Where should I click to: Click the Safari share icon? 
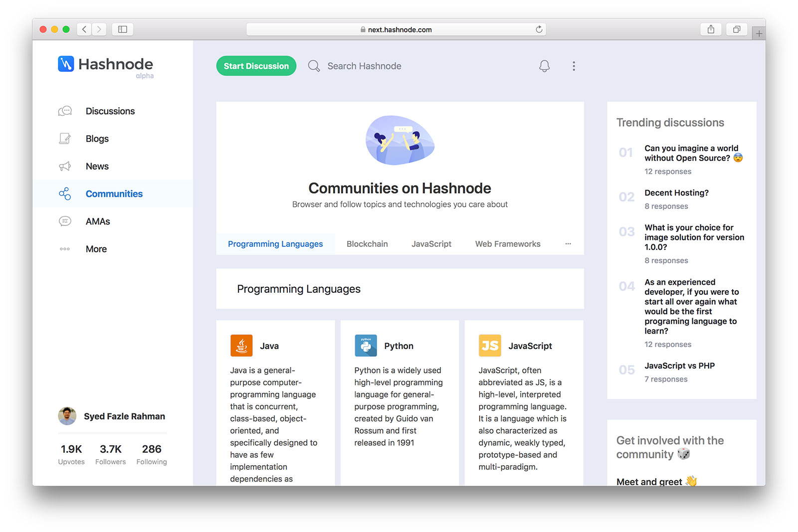tap(711, 29)
